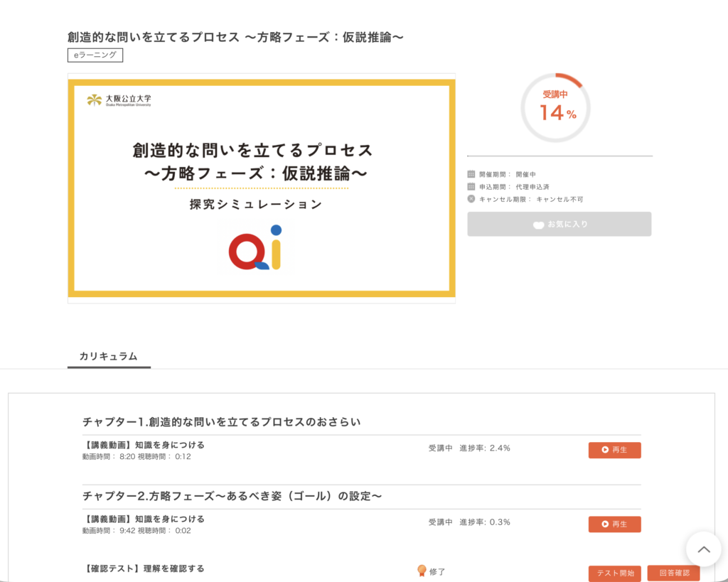Open 回答確認 to review answers
The height and width of the screenshot is (582, 728).
673,573
